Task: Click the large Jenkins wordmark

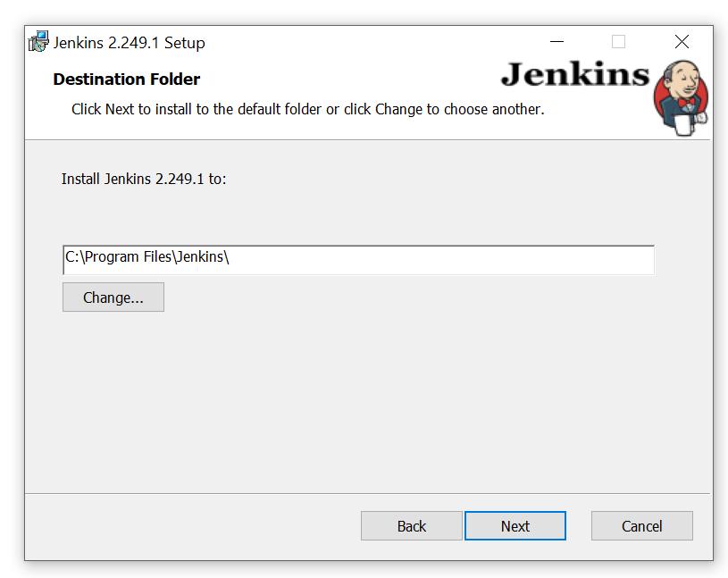Action: click(x=575, y=74)
